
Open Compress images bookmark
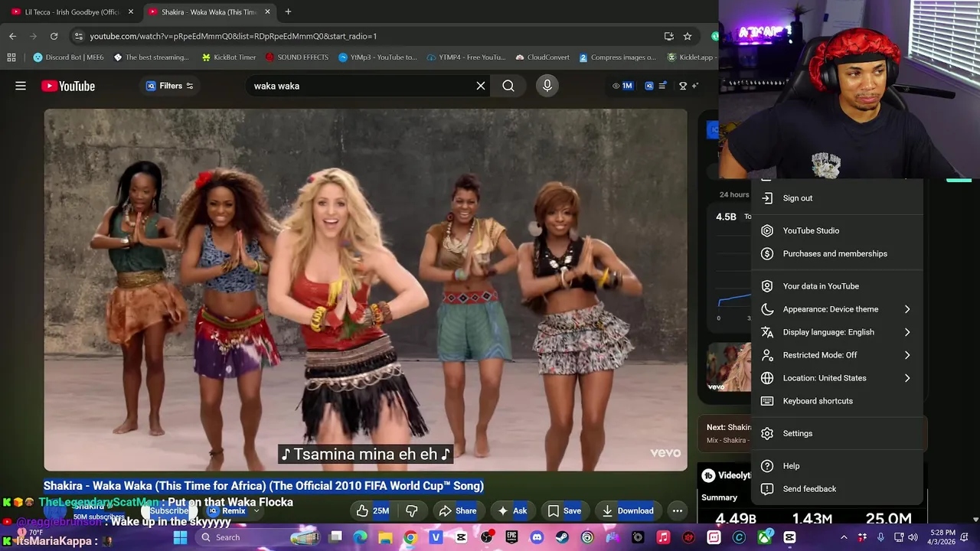[x=617, y=57]
